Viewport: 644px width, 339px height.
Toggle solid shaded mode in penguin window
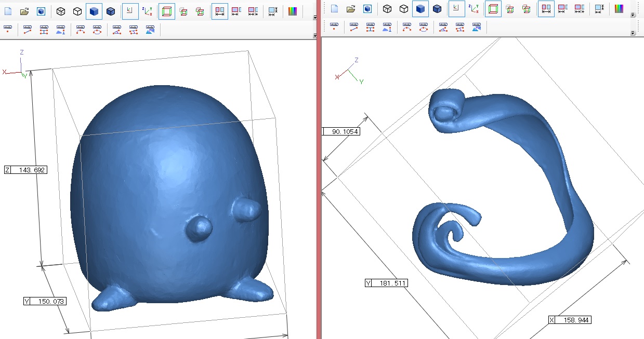pos(94,11)
